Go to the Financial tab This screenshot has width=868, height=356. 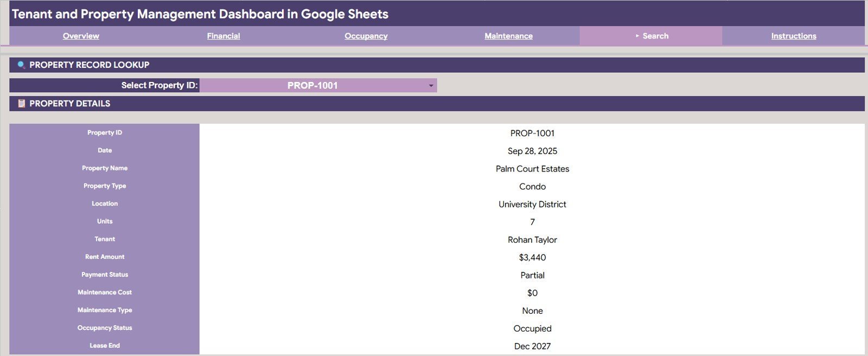[x=224, y=36]
